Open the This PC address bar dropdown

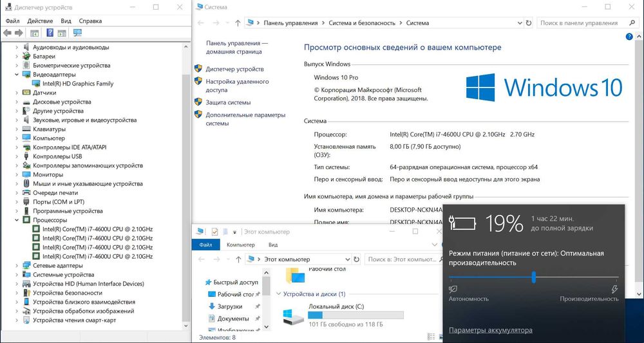point(347,259)
